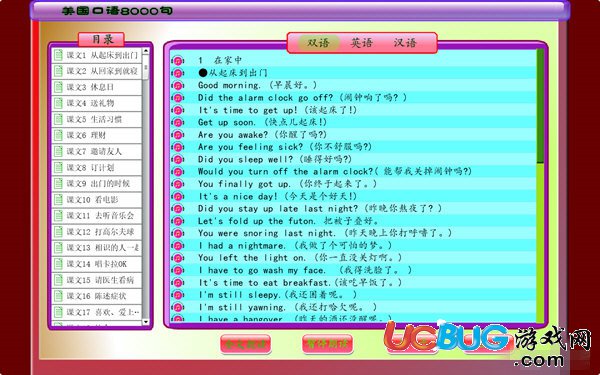
Task: Play audio icon beside "Are you awake?"
Action: 178,135
